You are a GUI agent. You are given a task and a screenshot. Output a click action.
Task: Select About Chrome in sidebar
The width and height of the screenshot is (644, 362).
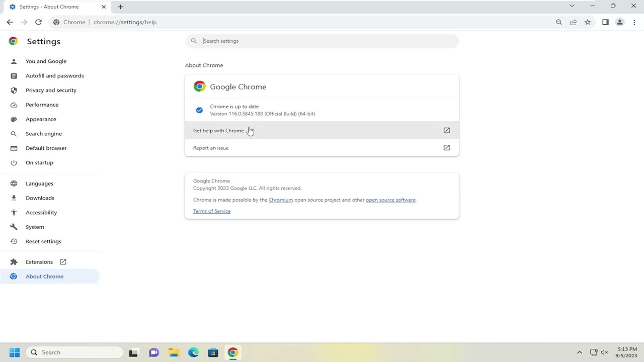click(44, 277)
